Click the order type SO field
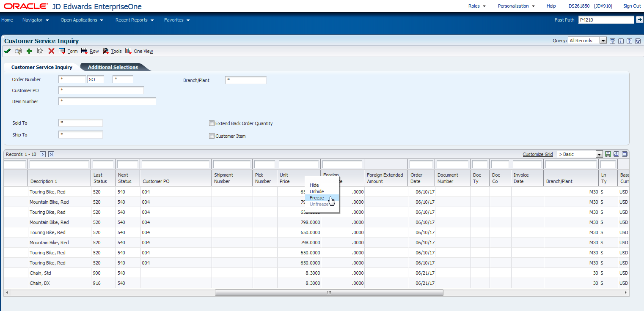 pyautogui.click(x=96, y=79)
